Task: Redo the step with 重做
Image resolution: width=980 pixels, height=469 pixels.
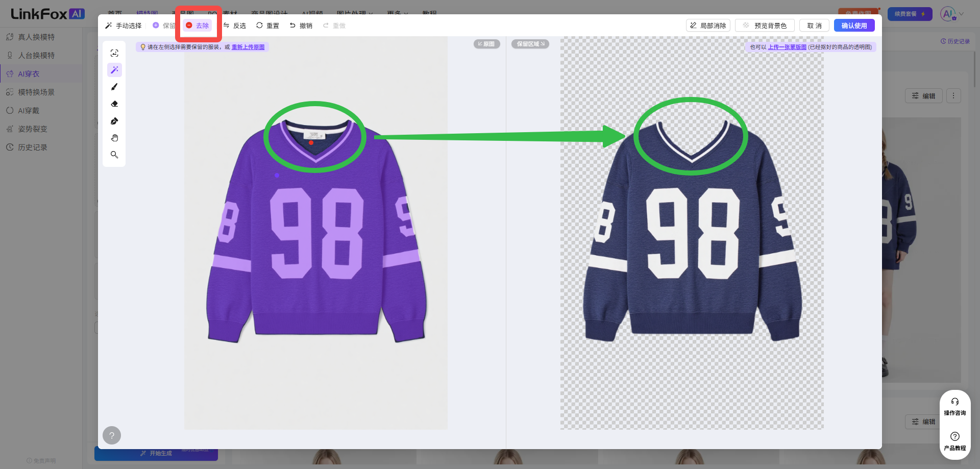Action: 334,26
